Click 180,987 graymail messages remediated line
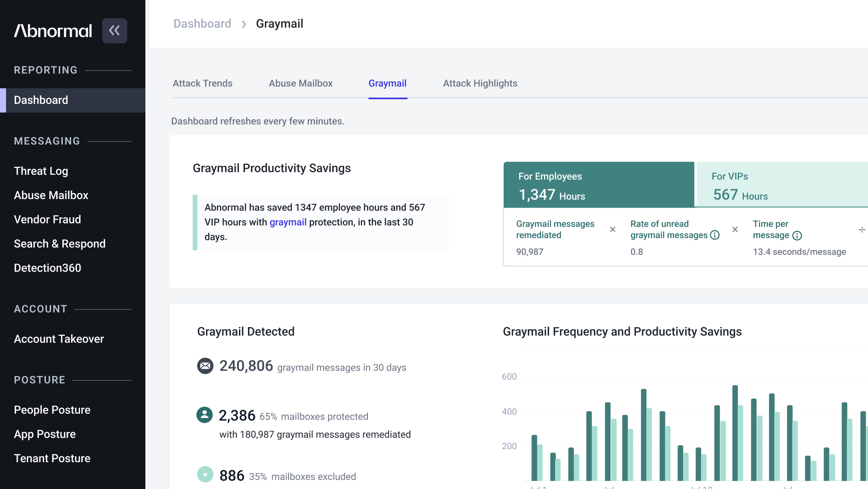Screen dimensions: 868x489 [315, 434]
